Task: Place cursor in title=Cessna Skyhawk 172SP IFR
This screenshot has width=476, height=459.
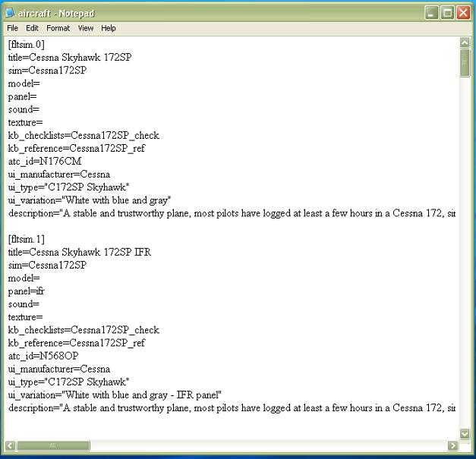Action: (80, 253)
